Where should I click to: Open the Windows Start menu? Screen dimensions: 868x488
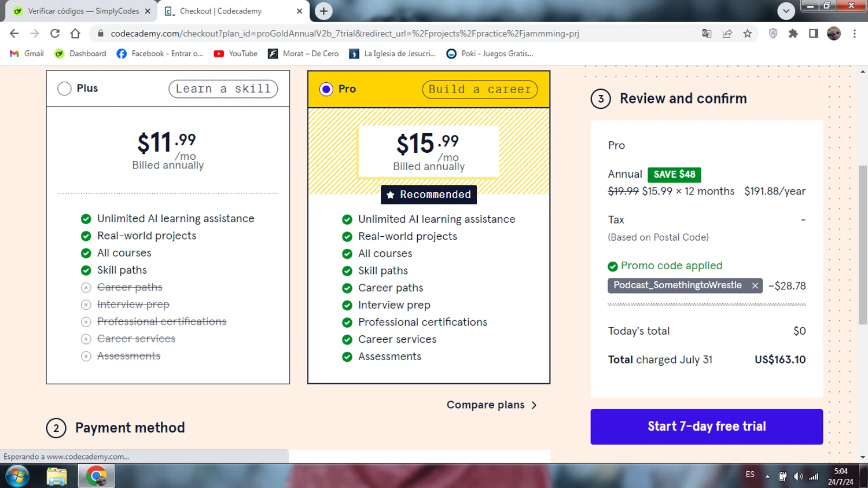[x=17, y=476]
